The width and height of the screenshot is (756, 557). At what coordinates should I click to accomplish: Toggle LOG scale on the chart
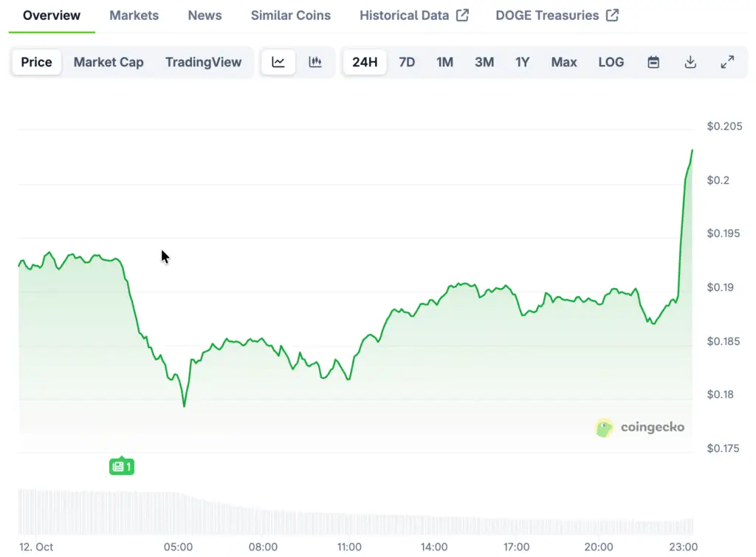click(611, 62)
